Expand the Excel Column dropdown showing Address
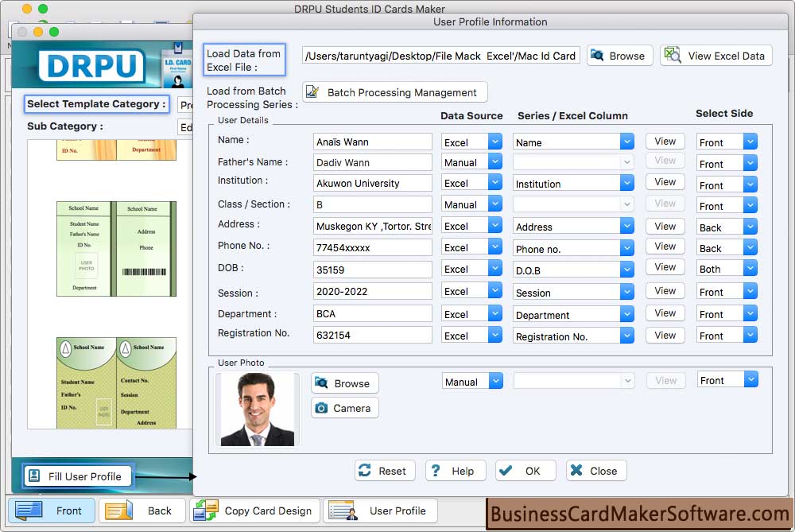 point(626,227)
